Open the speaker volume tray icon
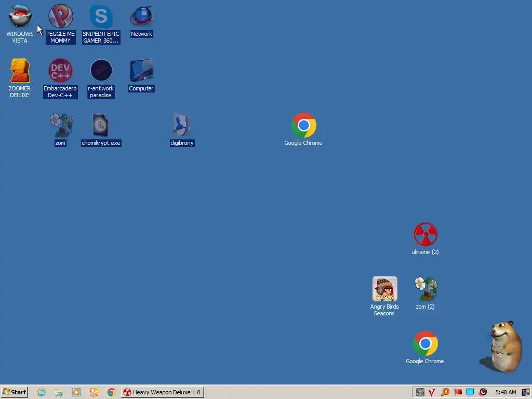Image resolution: width=532 pixels, height=399 pixels. coord(483,392)
